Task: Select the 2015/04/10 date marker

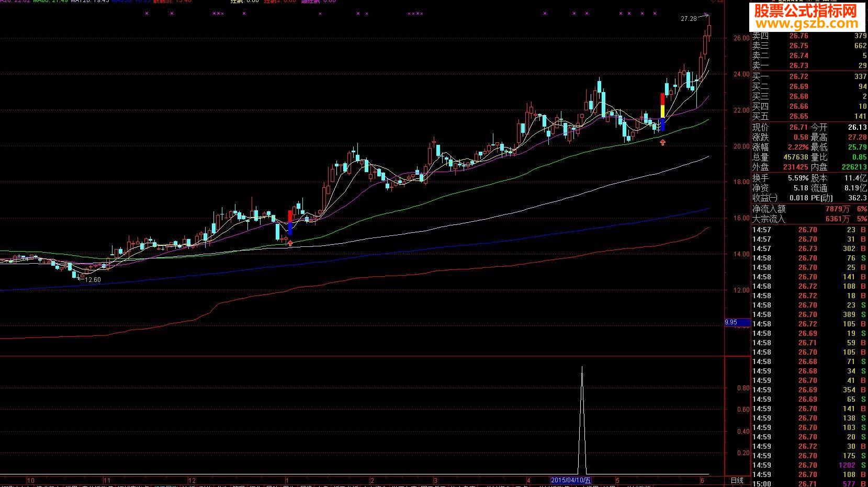Action: (571, 480)
